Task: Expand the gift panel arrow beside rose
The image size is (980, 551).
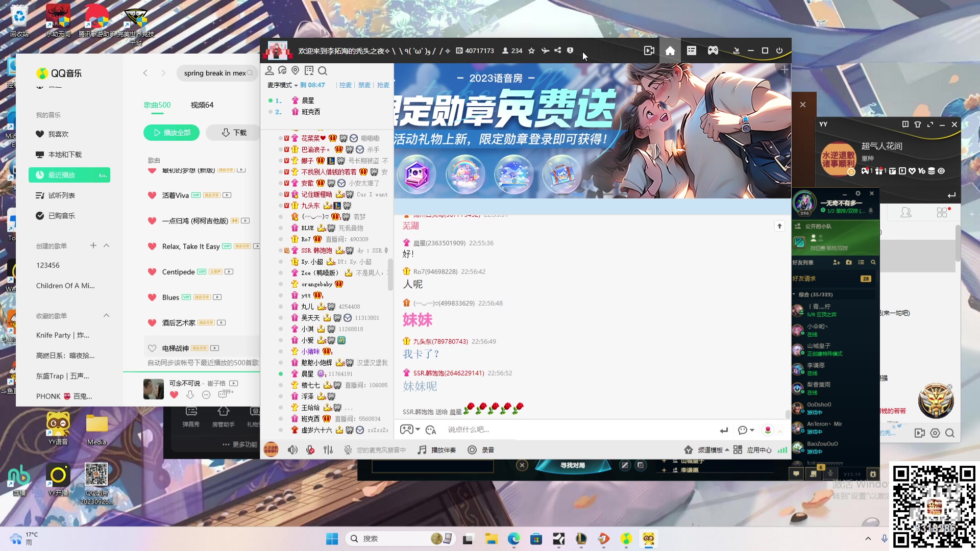Action: [x=780, y=432]
